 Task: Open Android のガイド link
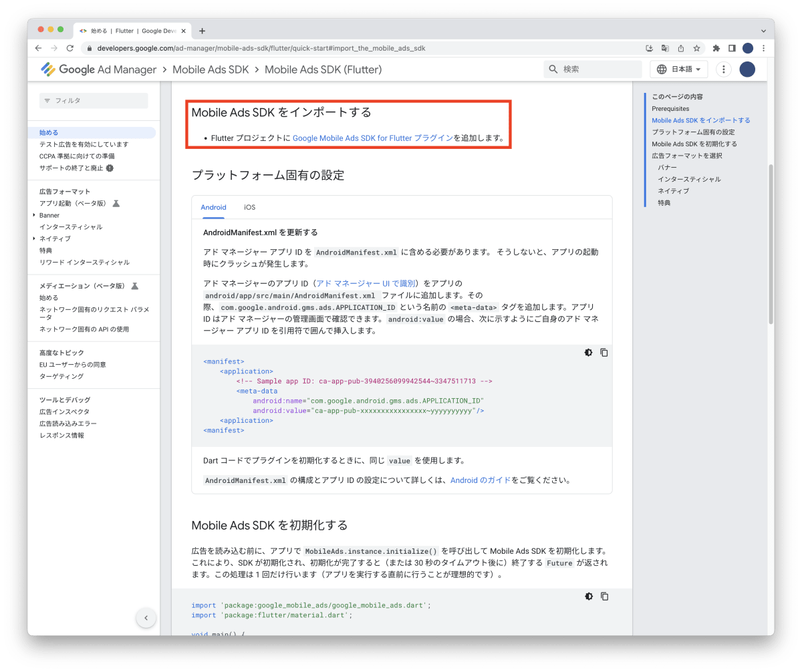(x=481, y=480)
